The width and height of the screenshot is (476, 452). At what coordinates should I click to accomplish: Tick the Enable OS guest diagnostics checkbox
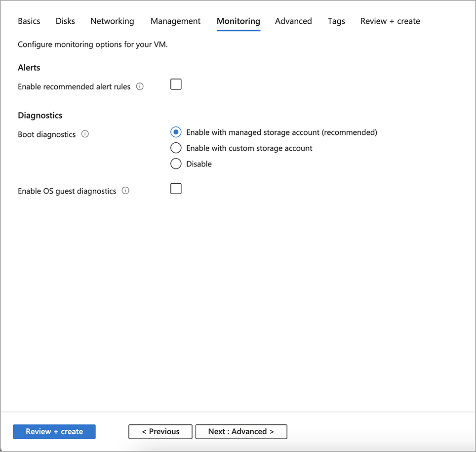pos(176,189)
